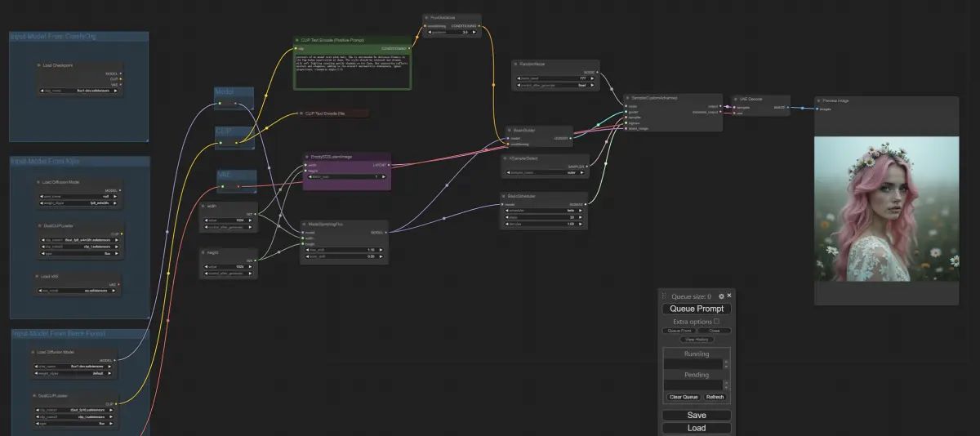This screenshot has height=436, width=980.
Task: Click LATENT output slot on EmptySD3LatentImage
Action: pos(388,164)
